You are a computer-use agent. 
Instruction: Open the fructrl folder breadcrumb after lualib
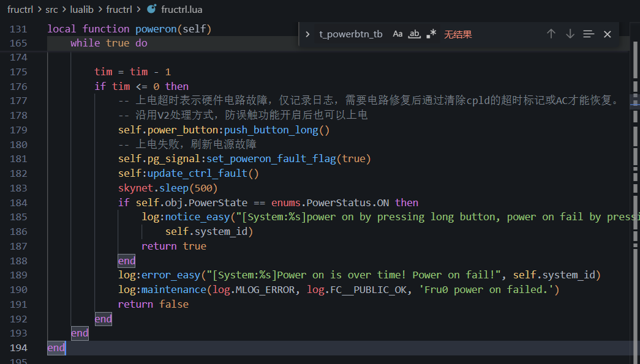[x=119, y=9]
